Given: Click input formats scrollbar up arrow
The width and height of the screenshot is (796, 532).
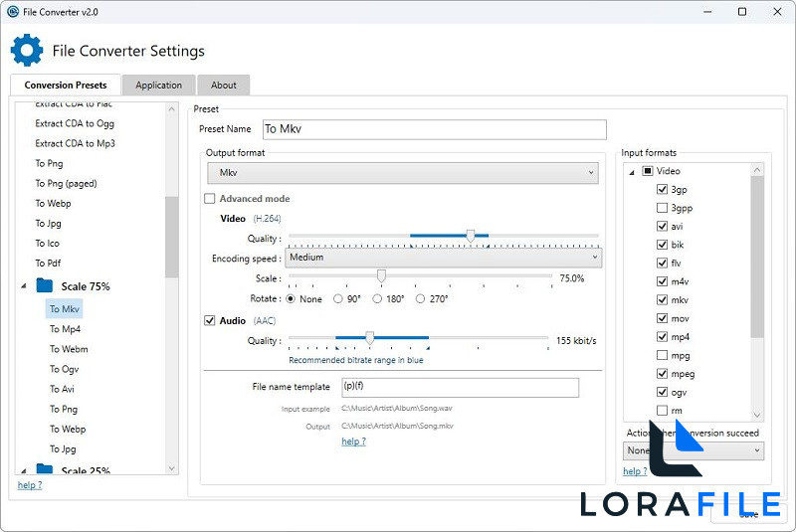Looking at the screenshot, I should pos(757,170).
